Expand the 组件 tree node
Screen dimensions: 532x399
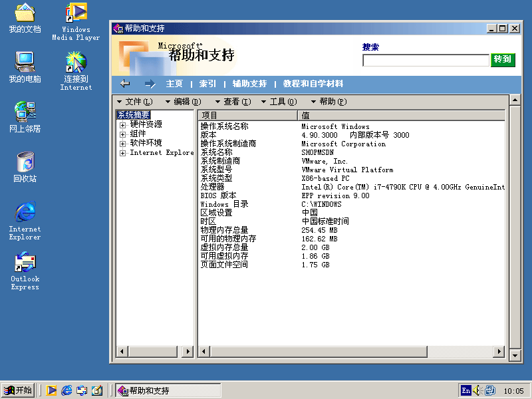pos(122,134)
